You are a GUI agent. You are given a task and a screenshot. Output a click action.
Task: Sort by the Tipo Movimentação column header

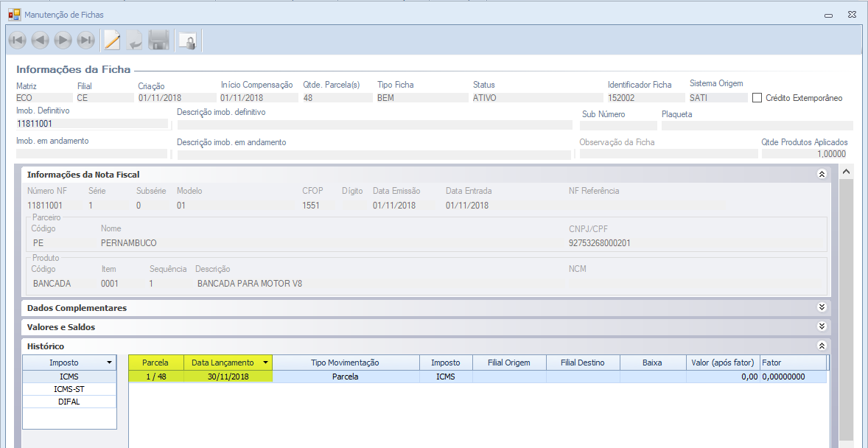tap(345, 363)
